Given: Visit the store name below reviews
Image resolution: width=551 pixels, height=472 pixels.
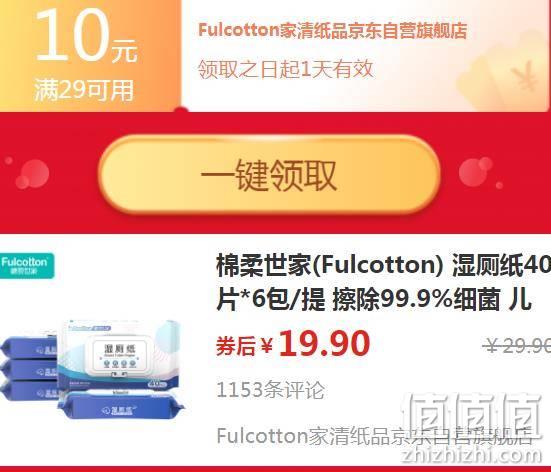Looking at the screenshot, I should pyautogui.click(x=374, y=436).
